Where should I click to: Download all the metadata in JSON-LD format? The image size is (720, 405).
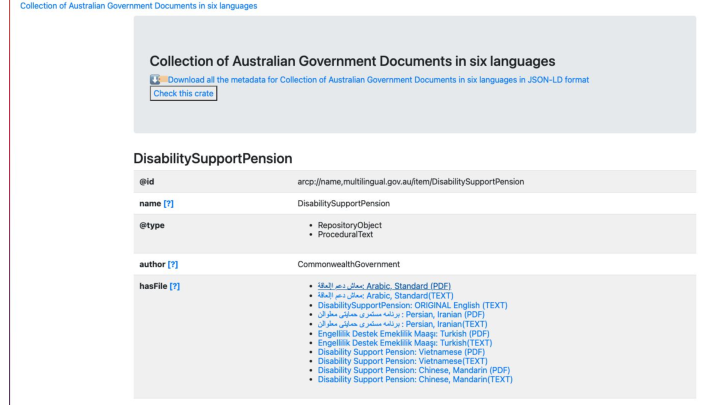click(378, 79)
